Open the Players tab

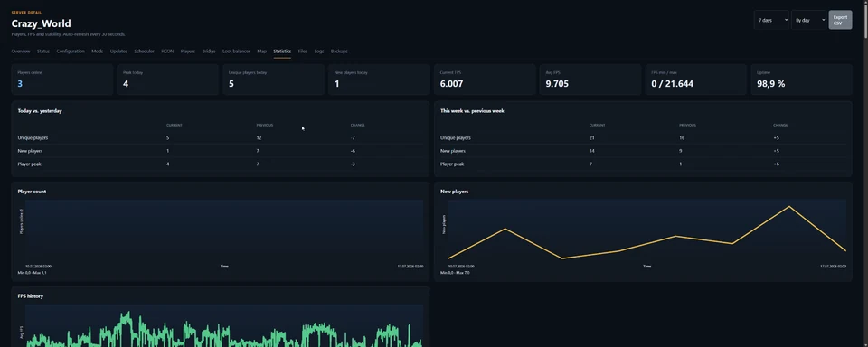(188, 51)
